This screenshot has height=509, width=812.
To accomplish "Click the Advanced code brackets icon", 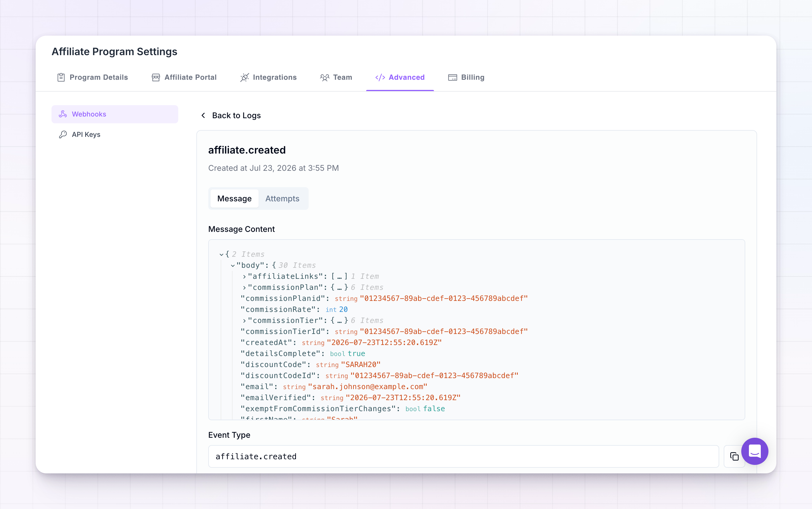I will tap(380, 77).
